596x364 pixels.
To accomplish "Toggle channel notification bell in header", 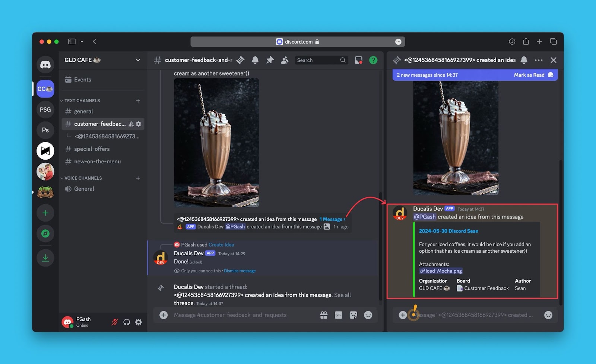I will (255, 60).
